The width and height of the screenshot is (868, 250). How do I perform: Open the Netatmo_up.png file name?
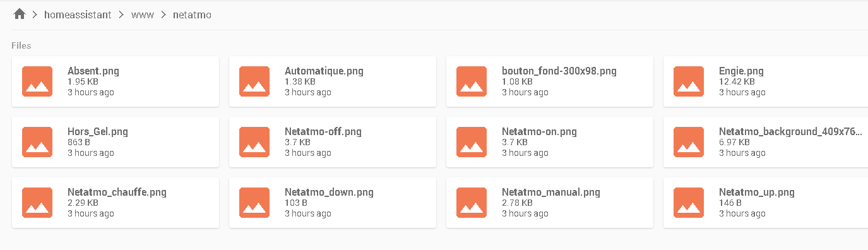pos(757,193)
